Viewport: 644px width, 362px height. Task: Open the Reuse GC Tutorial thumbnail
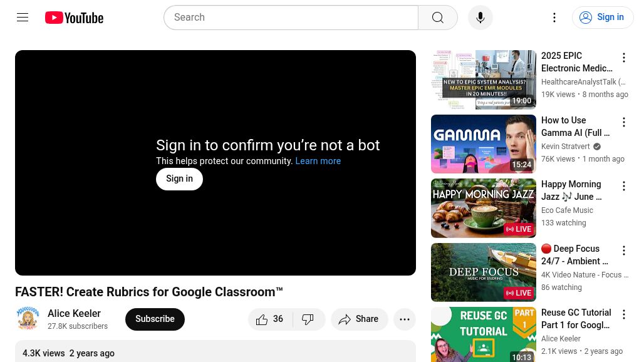click(x=484, y=334)
